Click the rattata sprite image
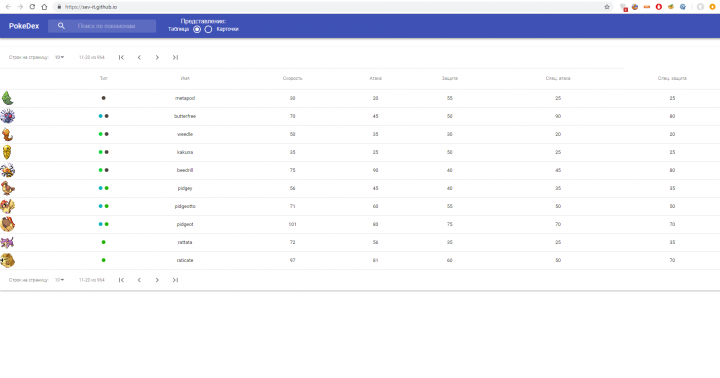This screenshot has height=378, width=720. tap(7, 242)
